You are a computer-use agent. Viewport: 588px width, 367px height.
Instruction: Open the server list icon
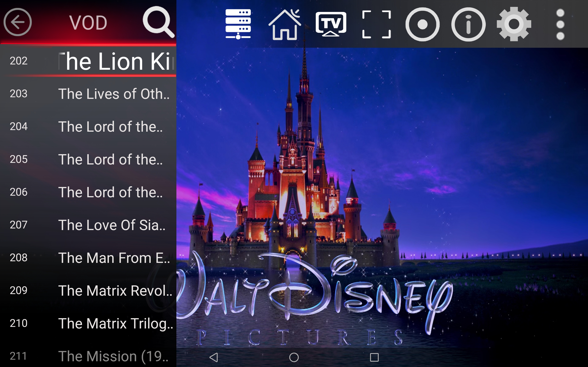pos(238,24)
